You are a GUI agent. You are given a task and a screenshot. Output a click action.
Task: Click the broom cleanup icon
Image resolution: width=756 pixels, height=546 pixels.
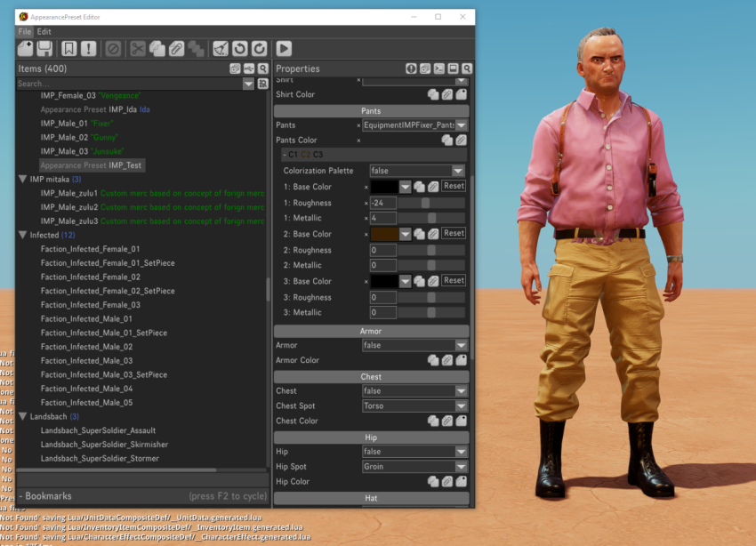coord(221,48)
